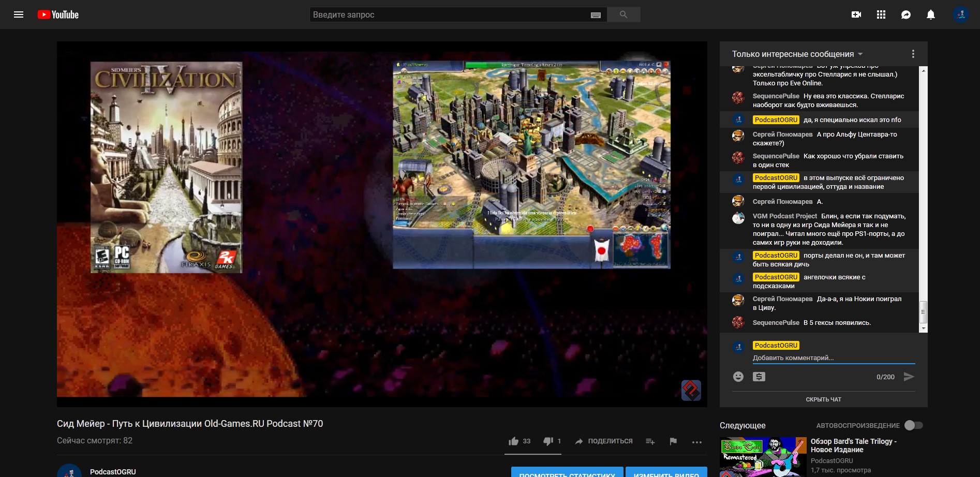
Task: Click the Super Chat dollar icon
Action: tap(759, 377)
